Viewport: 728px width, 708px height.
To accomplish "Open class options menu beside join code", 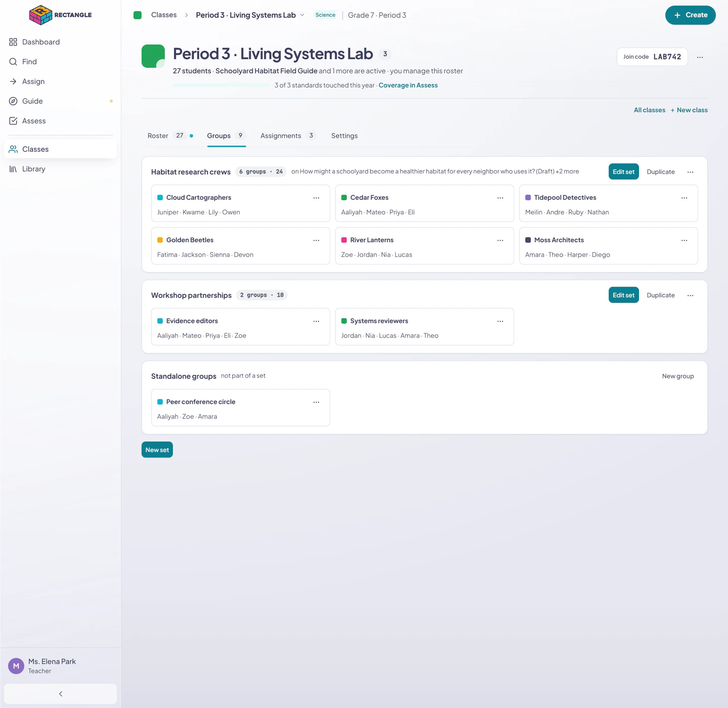I will tap(700, 57).
